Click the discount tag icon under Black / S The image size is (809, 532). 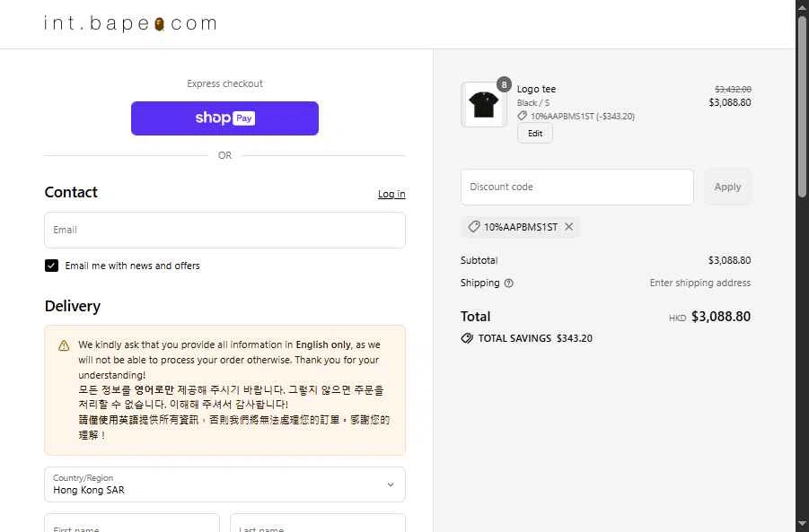click(x=523, y=116)
